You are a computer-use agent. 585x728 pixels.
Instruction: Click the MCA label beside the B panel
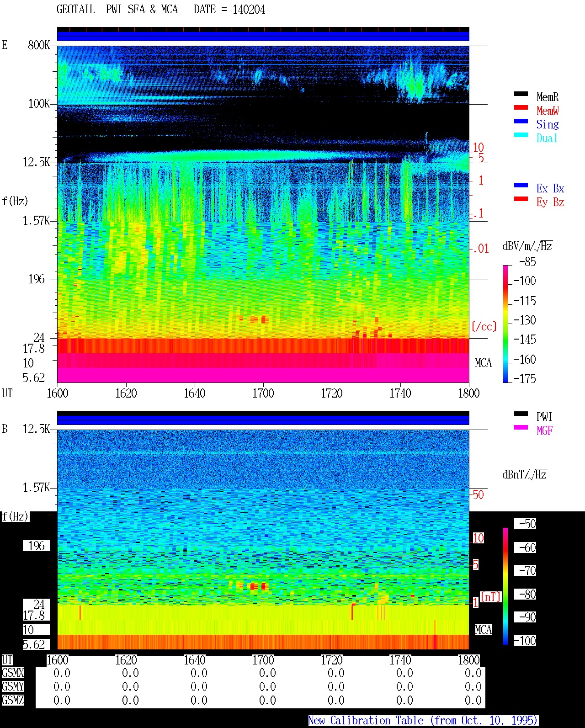point(483,630)
